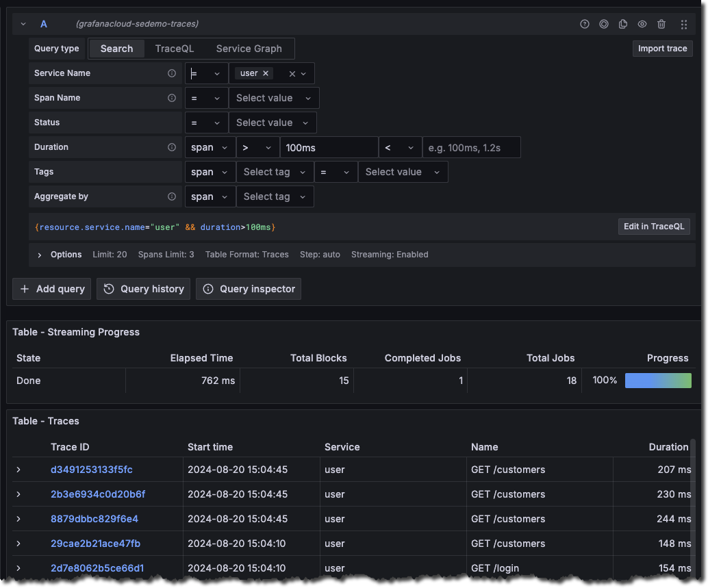Image resolution: width=708 pixels, height=588 pixels.
Task: Open the Service Graph tab
Action: [248, 48]
